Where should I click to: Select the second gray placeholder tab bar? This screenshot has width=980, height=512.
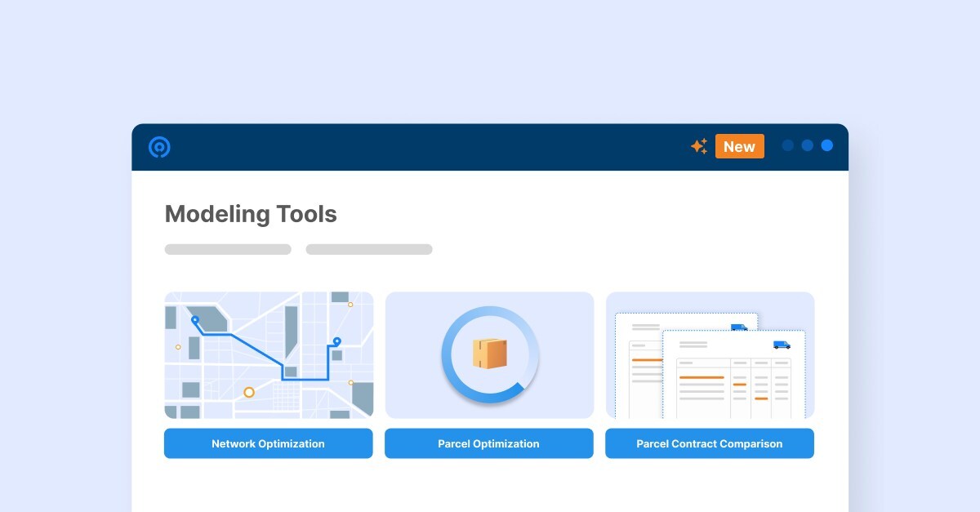tap(369, 249)
